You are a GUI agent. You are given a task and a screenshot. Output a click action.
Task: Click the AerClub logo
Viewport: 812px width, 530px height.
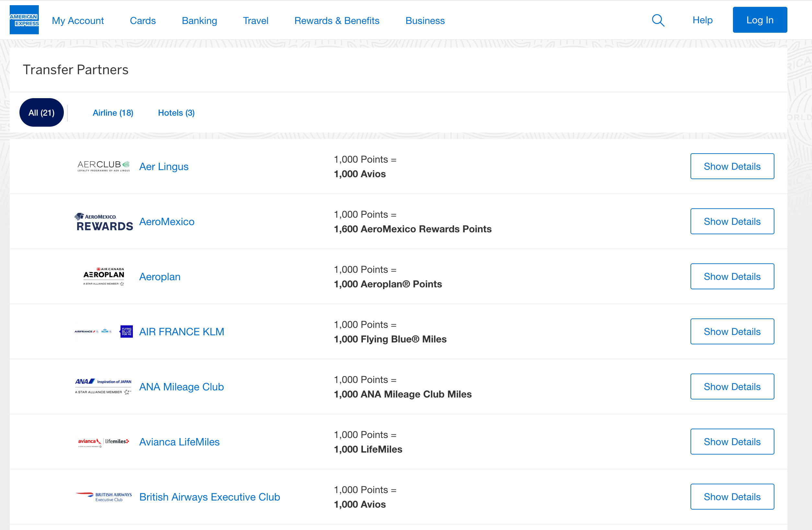point(104,166)
